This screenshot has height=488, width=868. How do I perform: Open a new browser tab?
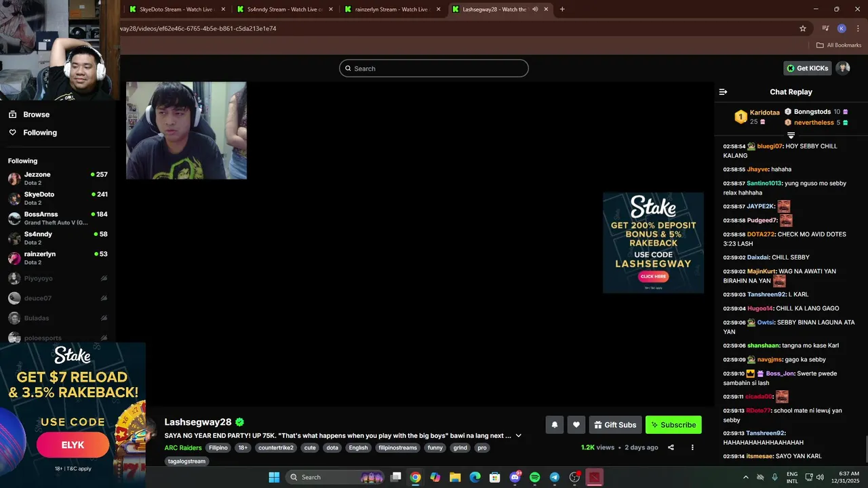click(x=562, y=9)
